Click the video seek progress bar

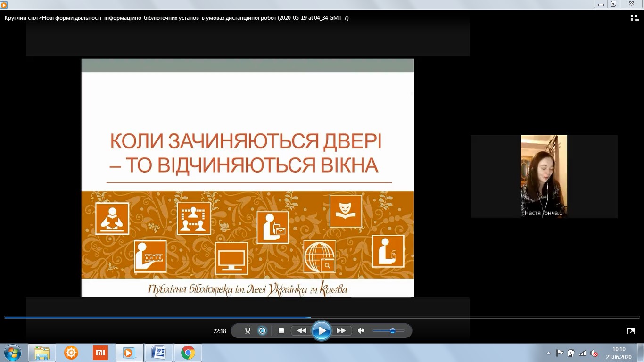coord(322,317)
